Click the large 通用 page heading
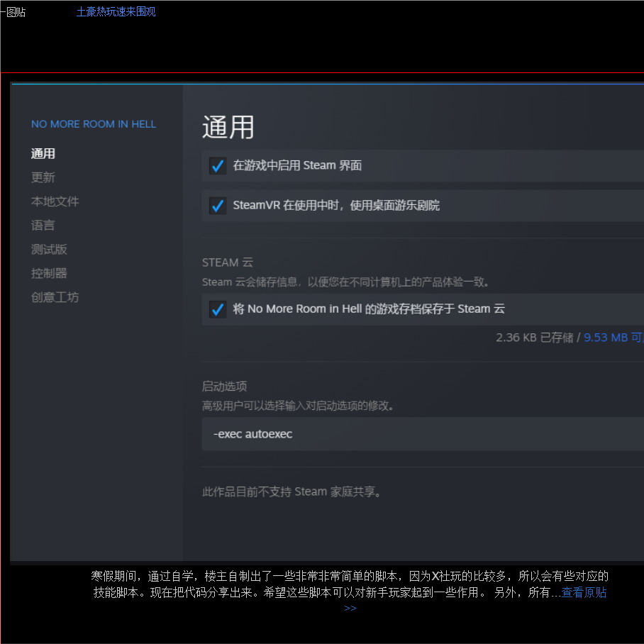Image resolution: width=644 pixels, height=644 pixels. point(228,128)
